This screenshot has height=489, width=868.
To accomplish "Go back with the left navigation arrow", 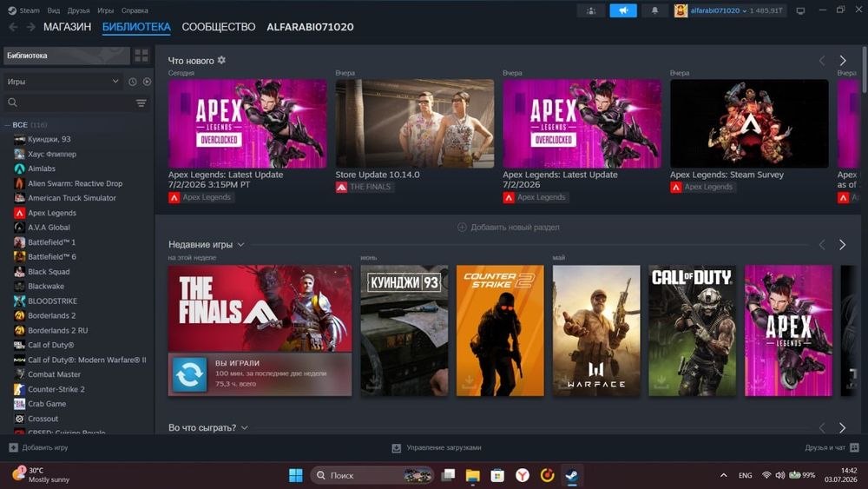I will click(13, 27).
